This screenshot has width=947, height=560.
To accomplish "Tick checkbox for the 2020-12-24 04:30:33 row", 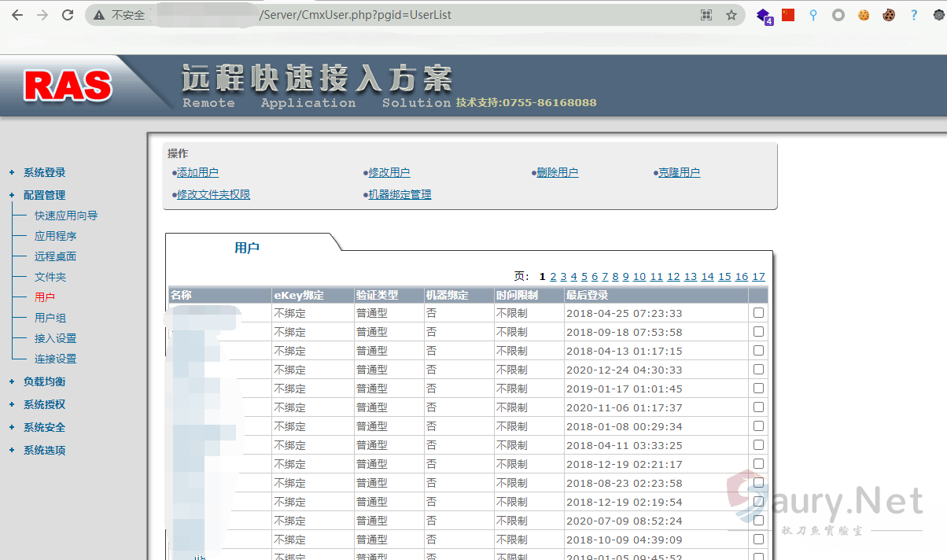I will [x=758, y=369].
